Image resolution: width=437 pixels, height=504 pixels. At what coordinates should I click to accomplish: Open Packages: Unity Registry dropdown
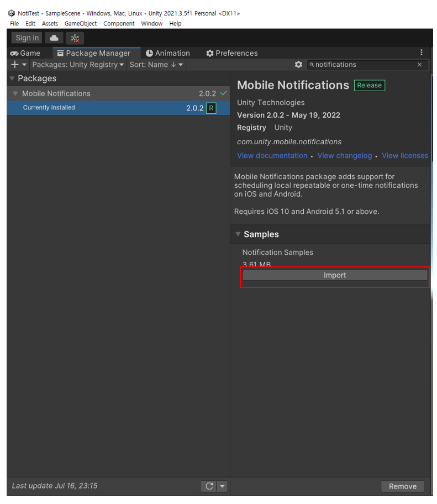pos(78,65)
